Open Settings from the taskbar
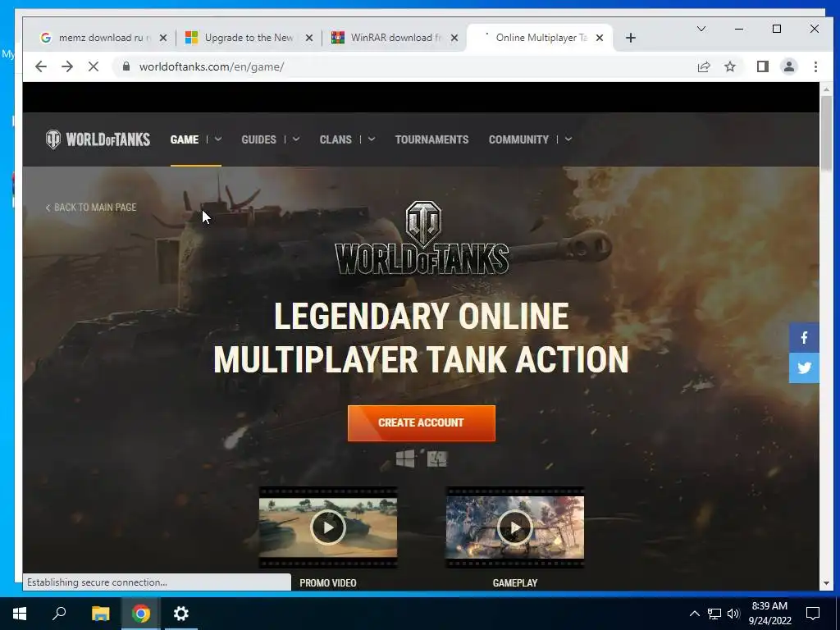 (x=181, y=614)
